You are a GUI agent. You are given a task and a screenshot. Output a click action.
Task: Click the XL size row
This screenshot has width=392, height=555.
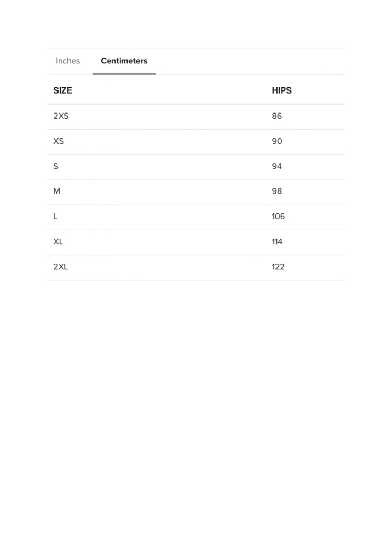[x=196, y=242]
